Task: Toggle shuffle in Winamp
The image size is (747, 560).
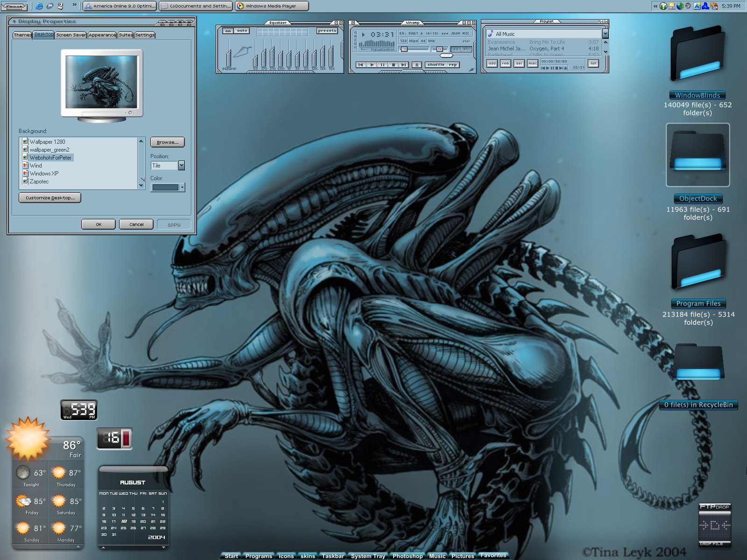Action: point(436,65)
